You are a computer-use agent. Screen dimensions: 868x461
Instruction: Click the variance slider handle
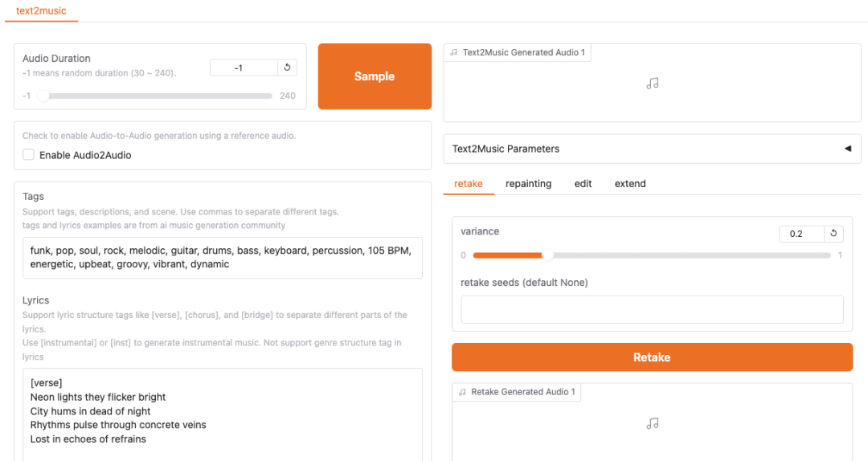point(547,255)
